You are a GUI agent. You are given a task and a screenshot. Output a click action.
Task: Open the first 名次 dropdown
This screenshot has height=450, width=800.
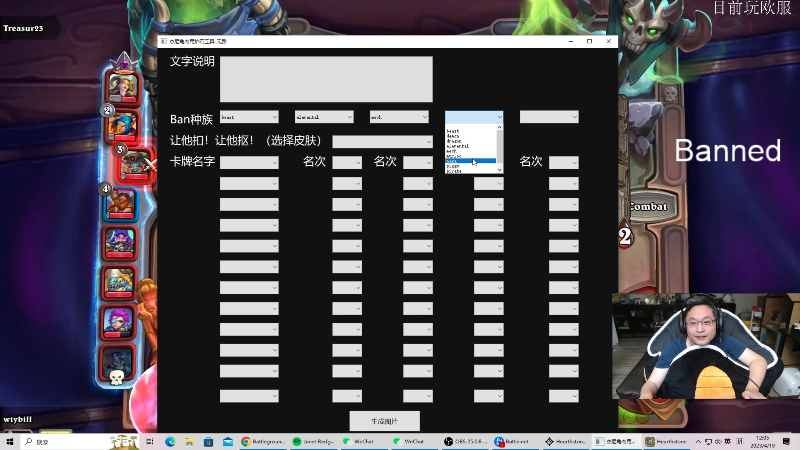click(347, 163)
